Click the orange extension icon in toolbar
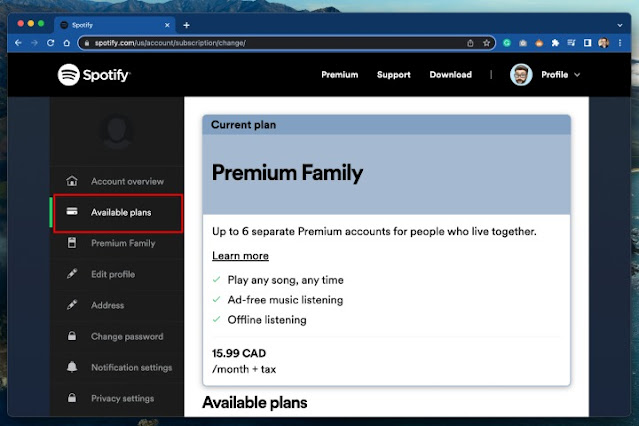This screenshot has height=426, width=639. tap(539, 43)
